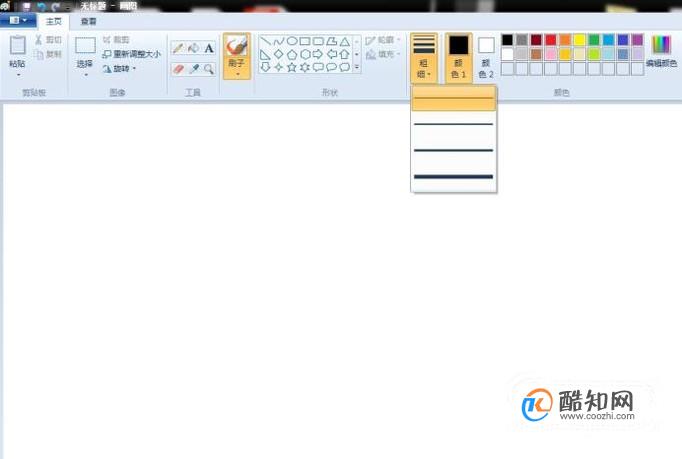Choose the five-point star shape
This screenshot has height=459, width=682.
pos(292,67)
